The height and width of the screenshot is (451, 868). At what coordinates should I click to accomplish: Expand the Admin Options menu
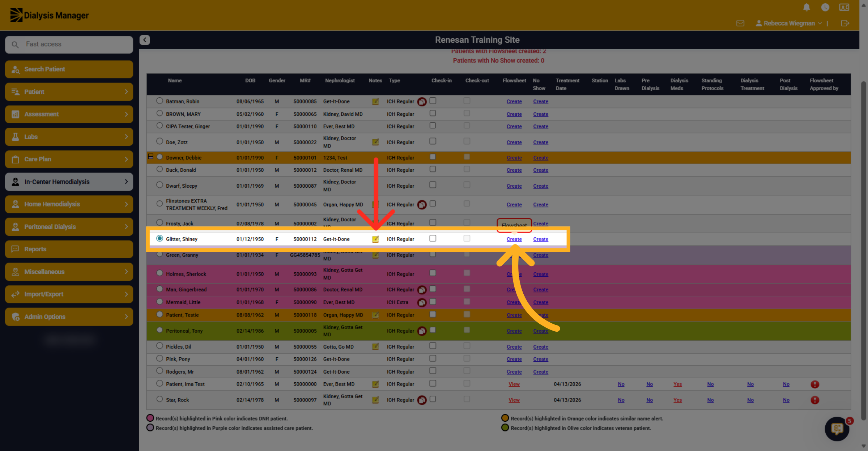(69, 317)
